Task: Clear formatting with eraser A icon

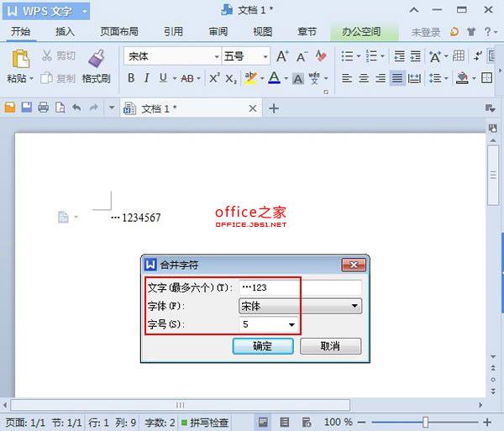Action: (321, 56)
